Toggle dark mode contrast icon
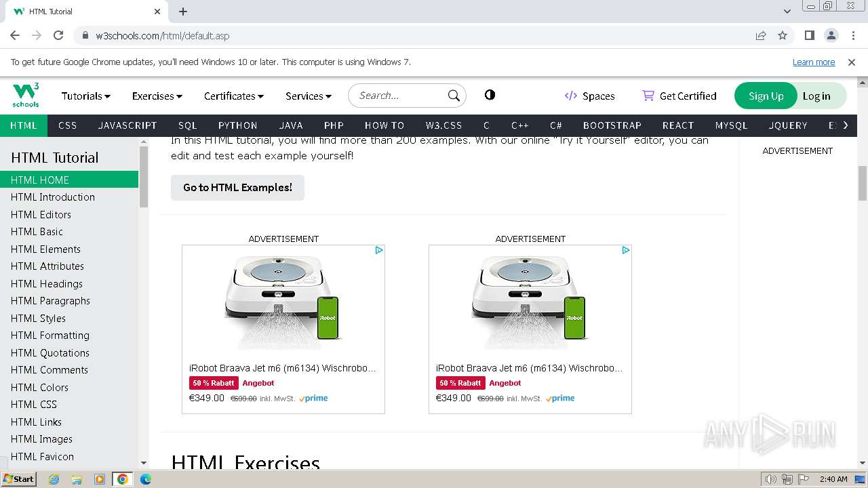Image resolution: width=868 pixels, height=488 pixels. (x=490, y=95)
